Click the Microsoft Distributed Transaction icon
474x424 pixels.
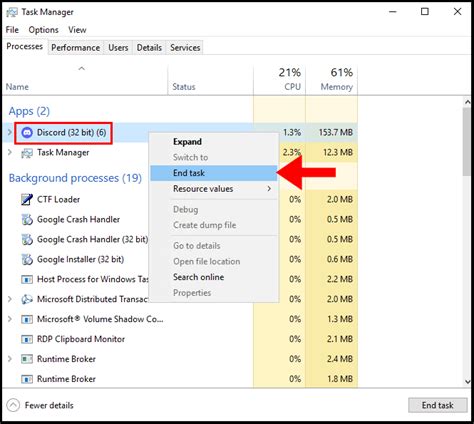pos(27,299)
